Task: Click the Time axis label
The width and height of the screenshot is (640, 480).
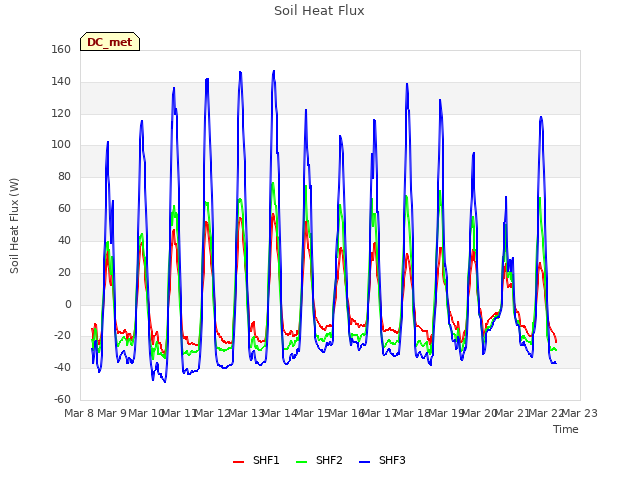Action: [x=566, y=429]
